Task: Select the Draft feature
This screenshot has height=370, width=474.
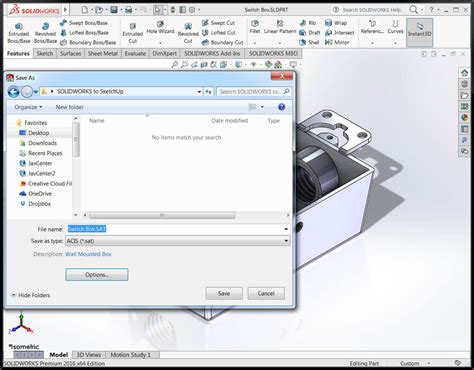Action: 310,33
